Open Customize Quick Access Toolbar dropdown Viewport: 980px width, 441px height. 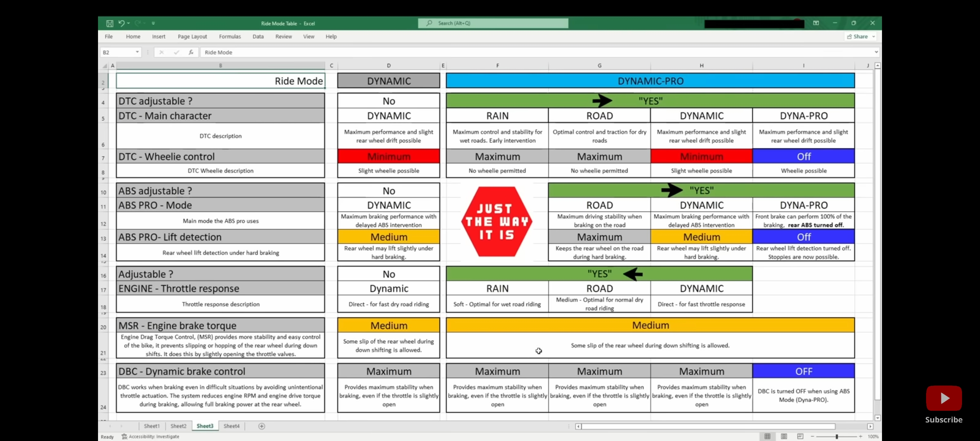pyautogui.click(x=154, y=23)
